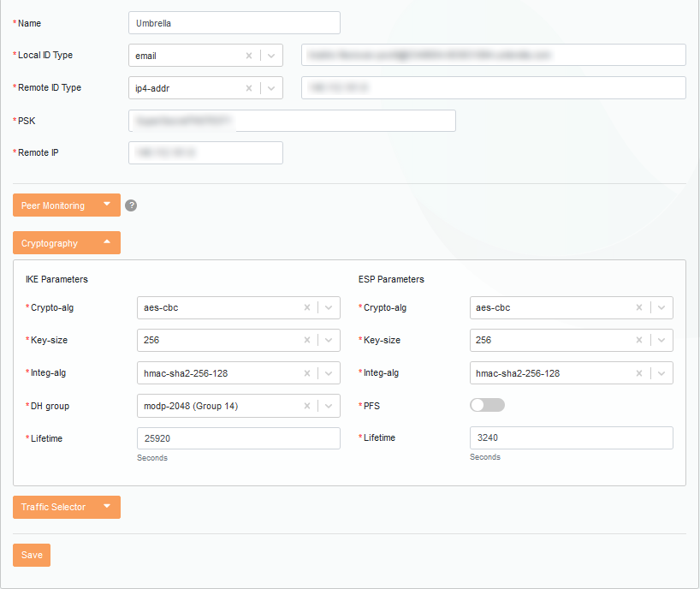Clear the Remote ID Type ip4-addr selection
This screenshot has height=589, width=700.
tap(249, 88)
